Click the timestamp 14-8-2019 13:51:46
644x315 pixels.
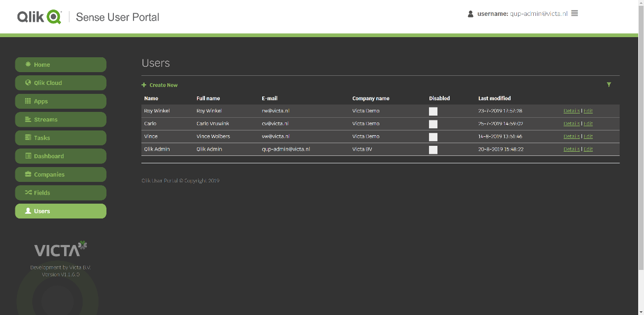(x=500, y=136)
